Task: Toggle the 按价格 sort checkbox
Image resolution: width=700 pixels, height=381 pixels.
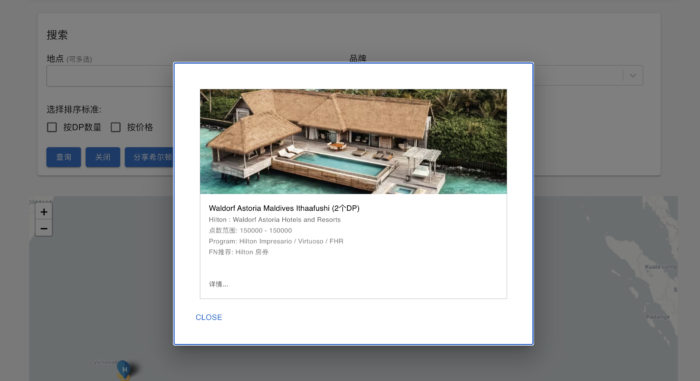Action: pyautogui.click(x=116, y=127)
